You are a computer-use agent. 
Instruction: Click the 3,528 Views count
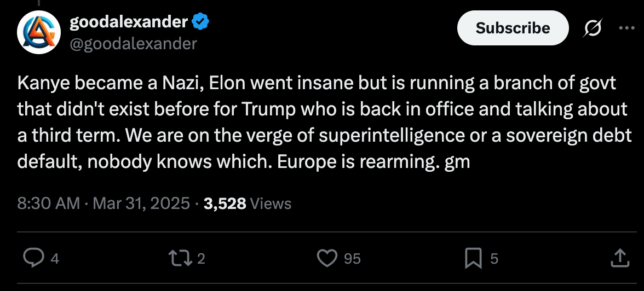[248, 204]
